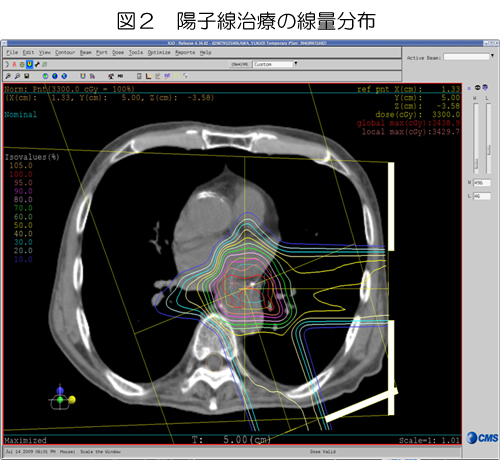Toggle the black oval window preset icon

coord(477,88)
